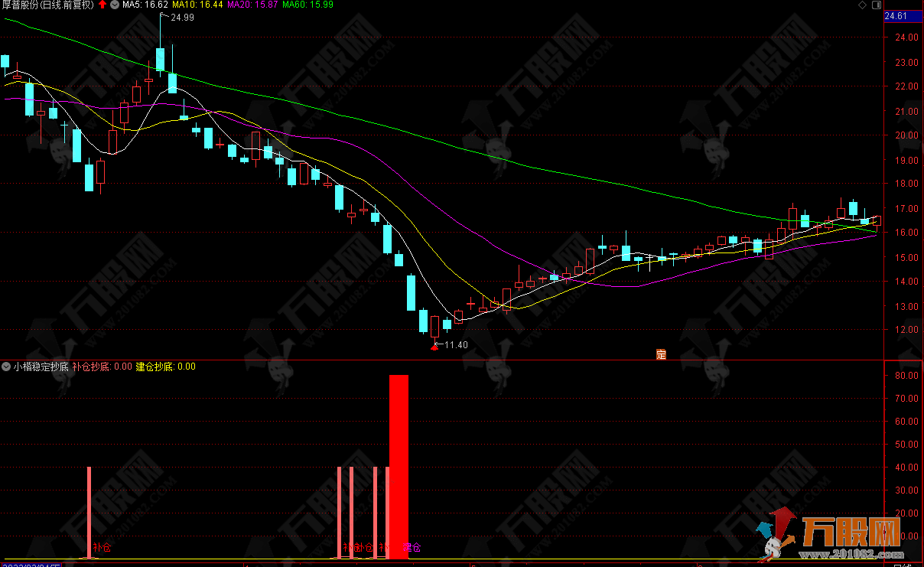Image resolution: width=924 pixels, height=567 pixels.
Task: Click the 补仓抄底: 0.00 indicator value
Action: [x=102, y=367]
